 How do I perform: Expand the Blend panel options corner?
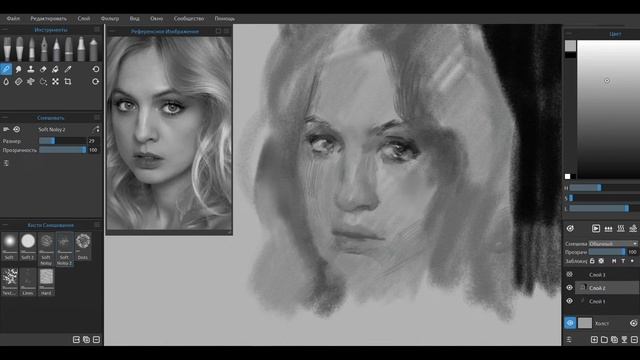point(97,118)
